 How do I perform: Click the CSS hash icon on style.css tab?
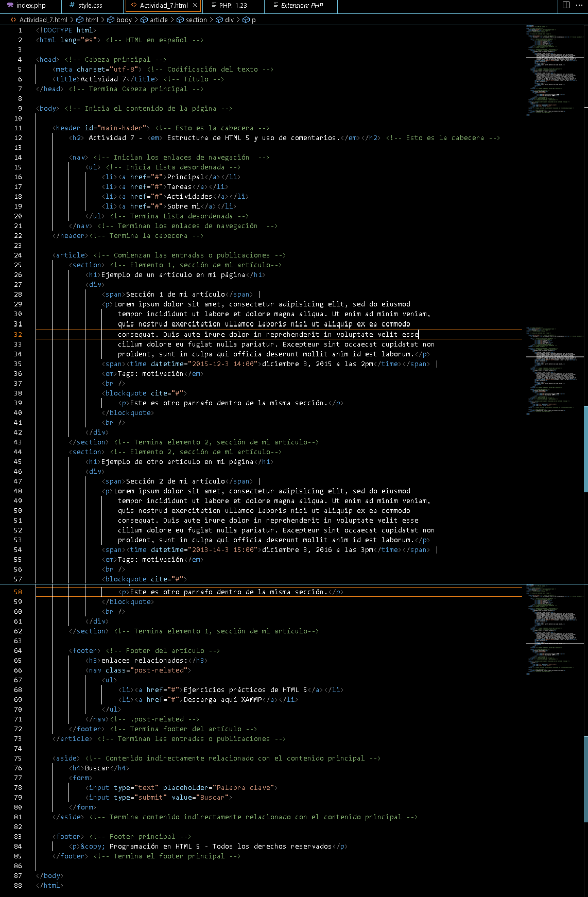(72, 6)
